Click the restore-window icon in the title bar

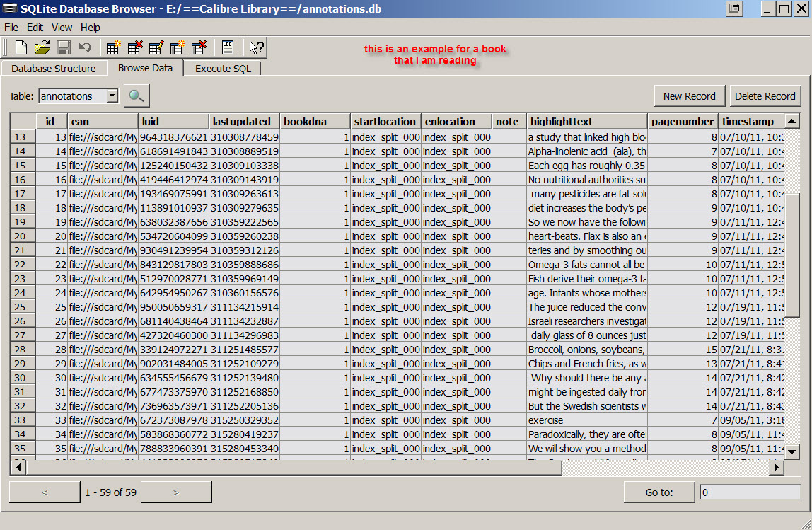coord(734,8)
